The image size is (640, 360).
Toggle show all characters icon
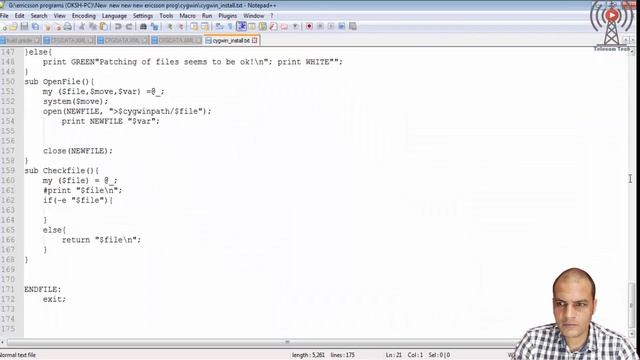[x=230, y=27]
